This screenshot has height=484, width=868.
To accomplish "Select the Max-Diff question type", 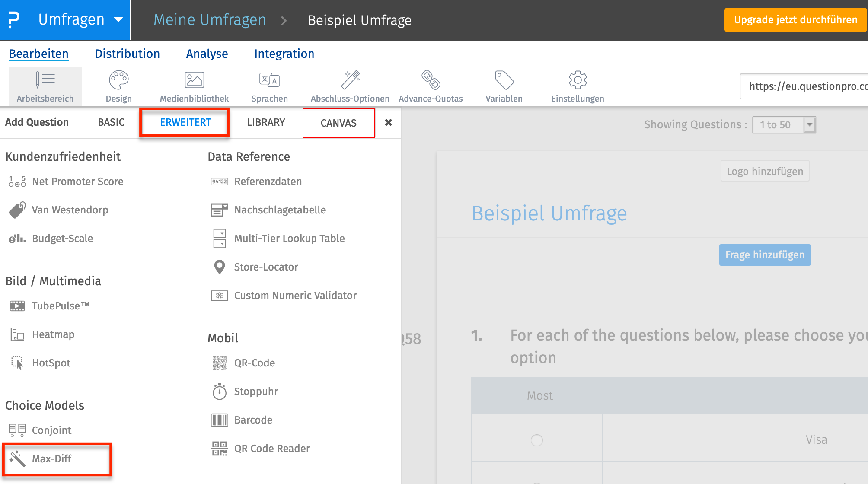I will (x=52, y=459).
